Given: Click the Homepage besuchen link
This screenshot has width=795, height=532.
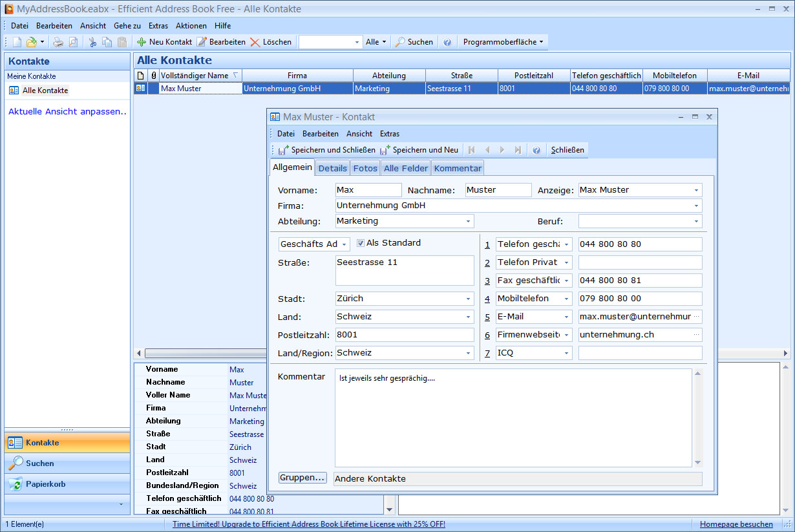Looking at the screenshot, I should click(736, 524).
